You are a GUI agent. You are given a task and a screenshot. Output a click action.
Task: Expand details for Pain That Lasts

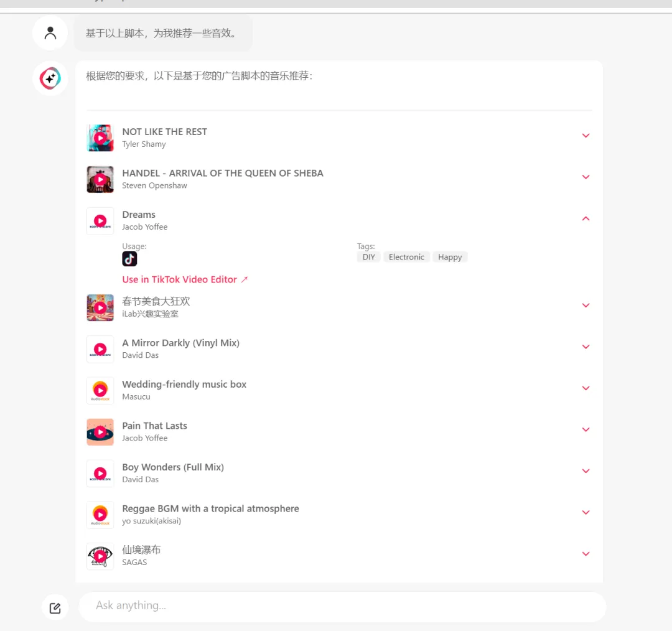pos(586,429)
